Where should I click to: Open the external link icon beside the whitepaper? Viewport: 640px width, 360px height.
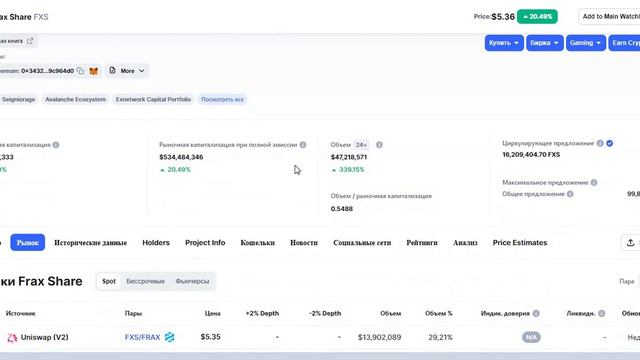click(x=30, y=41)
